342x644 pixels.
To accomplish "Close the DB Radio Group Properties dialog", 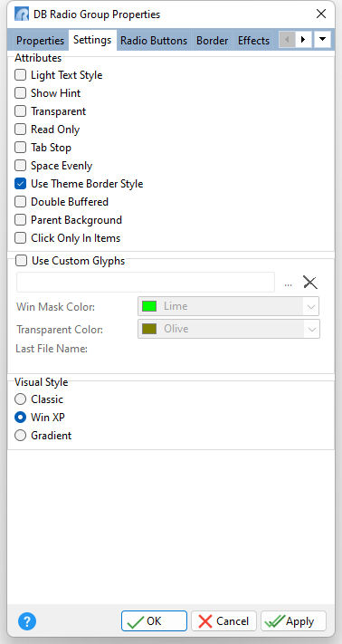I will point(321,14).
